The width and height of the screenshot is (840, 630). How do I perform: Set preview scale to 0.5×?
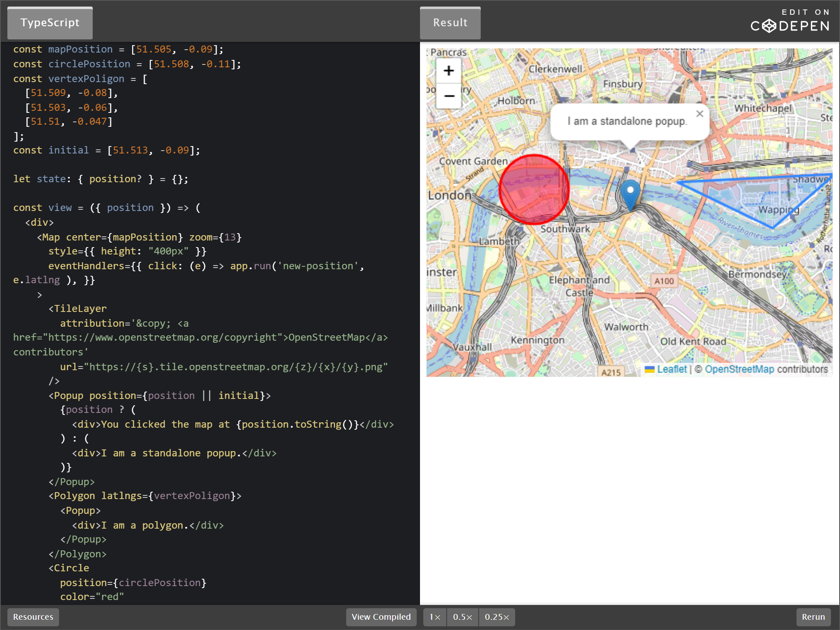click(462, 617)
